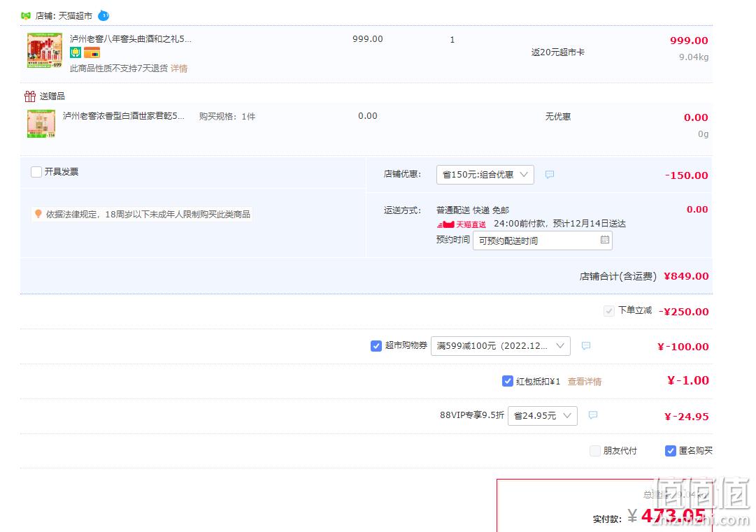This screenshot has height=532, width=756.
Task: Open 详情 link about the return policy
Action: [179, 69]
